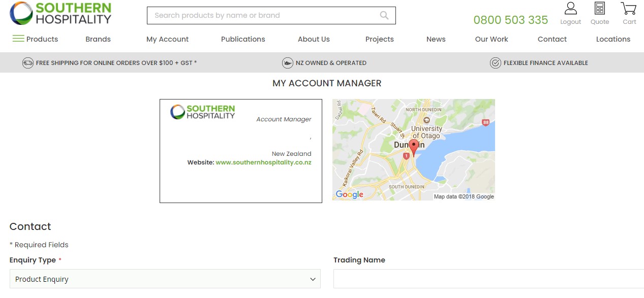
Task: Click the flexible finance checkmark icon
Action: coord(495,63)
